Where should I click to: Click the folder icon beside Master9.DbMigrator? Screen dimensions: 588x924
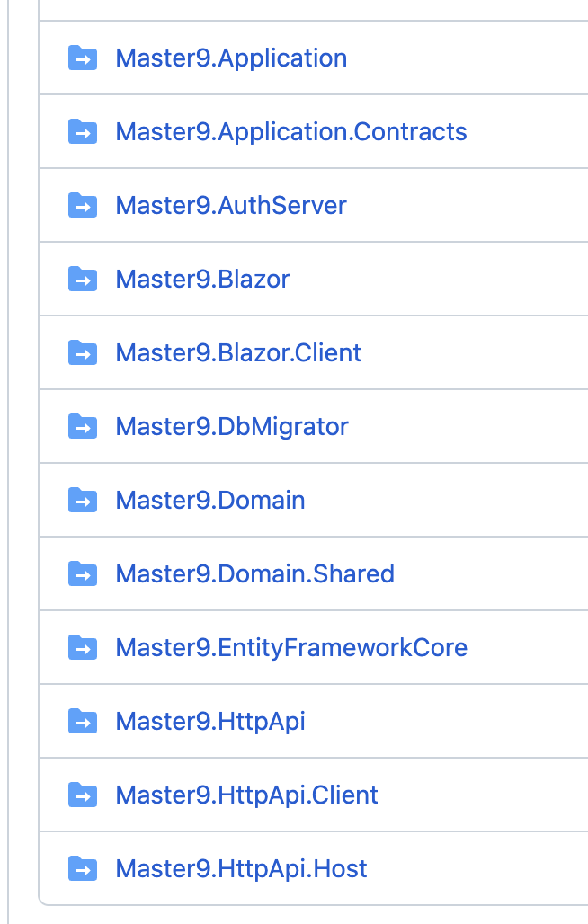pos(83,427)
